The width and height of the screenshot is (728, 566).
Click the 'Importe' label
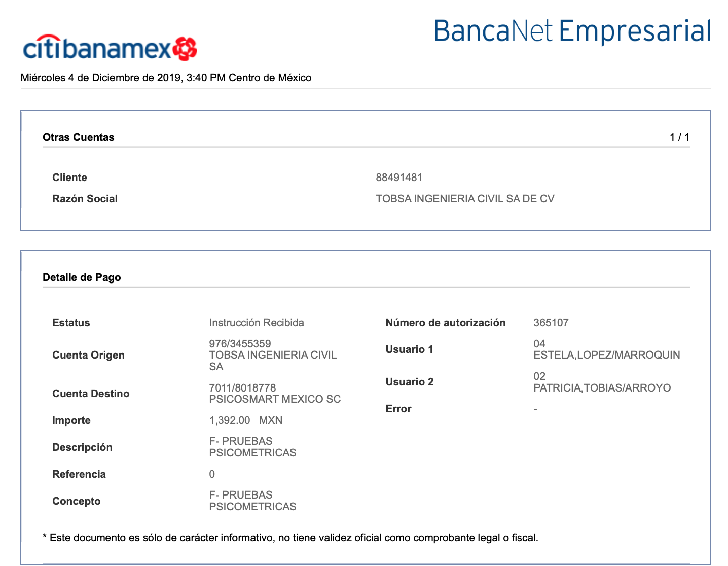tap(71, 420)
